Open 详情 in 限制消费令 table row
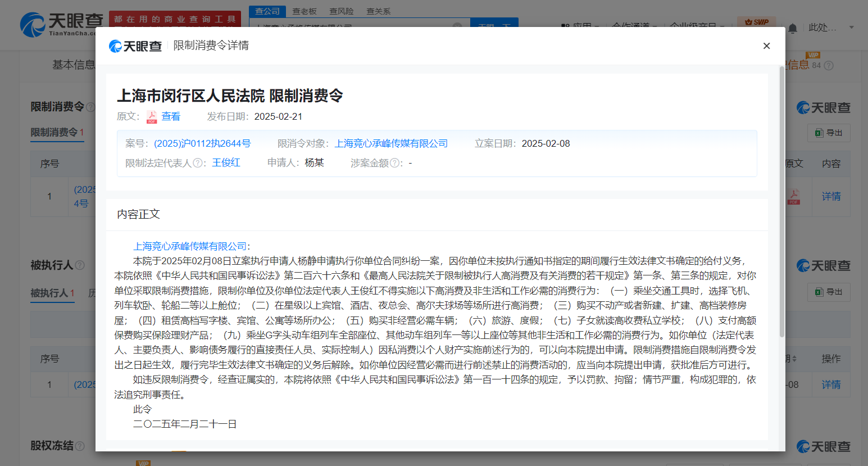Image resolution: width=868 pixels, height=466 pixels. 831,196
